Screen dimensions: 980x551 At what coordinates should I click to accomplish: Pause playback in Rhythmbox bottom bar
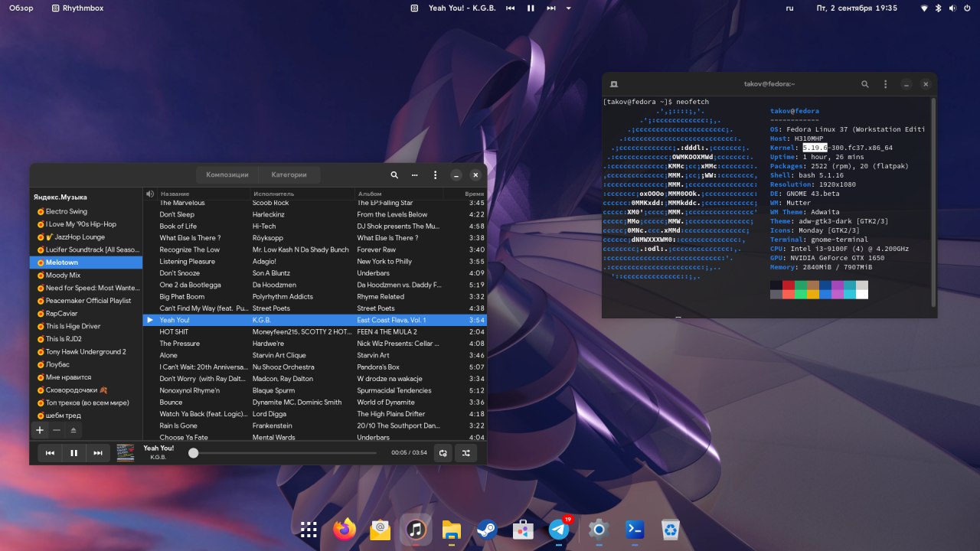click(x=73, y=453)
